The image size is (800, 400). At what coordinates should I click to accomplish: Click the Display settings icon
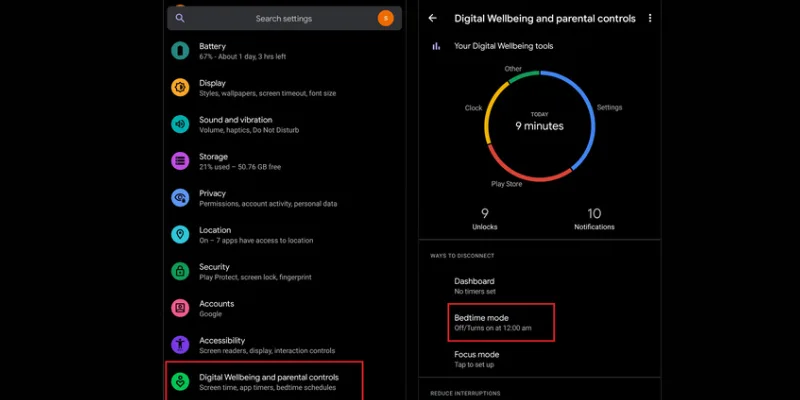(x=180, y=88)
